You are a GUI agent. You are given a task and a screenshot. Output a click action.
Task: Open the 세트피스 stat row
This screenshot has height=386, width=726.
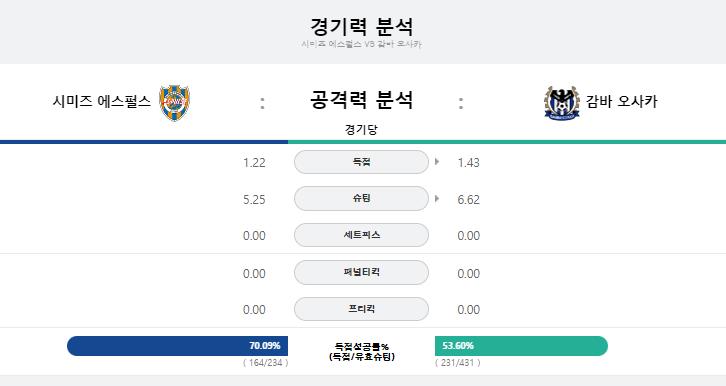(361, 235)
